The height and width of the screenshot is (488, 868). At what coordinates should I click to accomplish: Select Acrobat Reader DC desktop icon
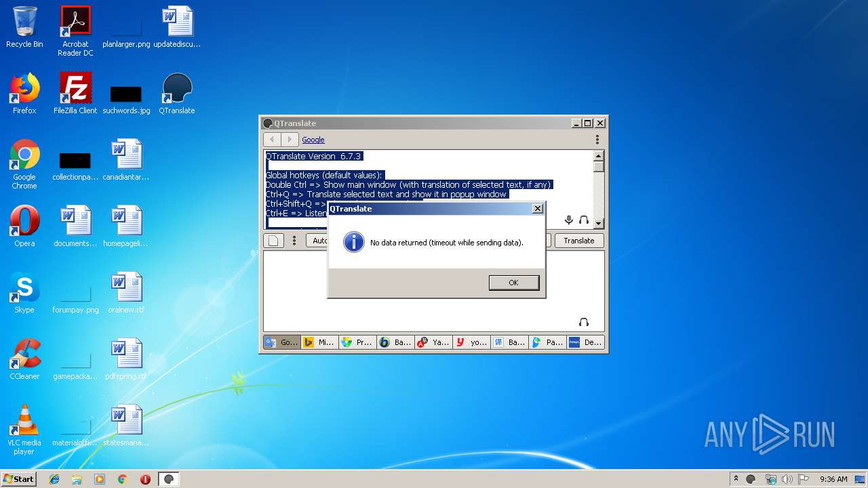coord(75,30)
